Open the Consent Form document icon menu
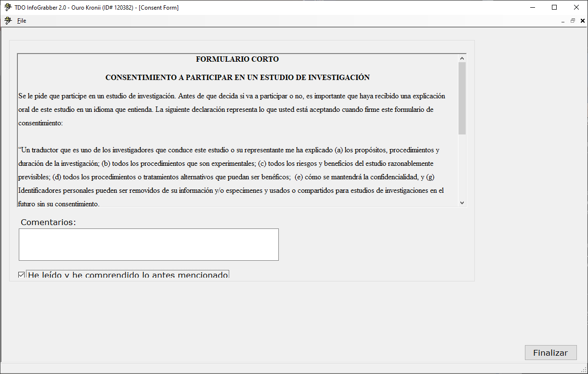Viewport: 588px width, 374px height. [7, 21]
